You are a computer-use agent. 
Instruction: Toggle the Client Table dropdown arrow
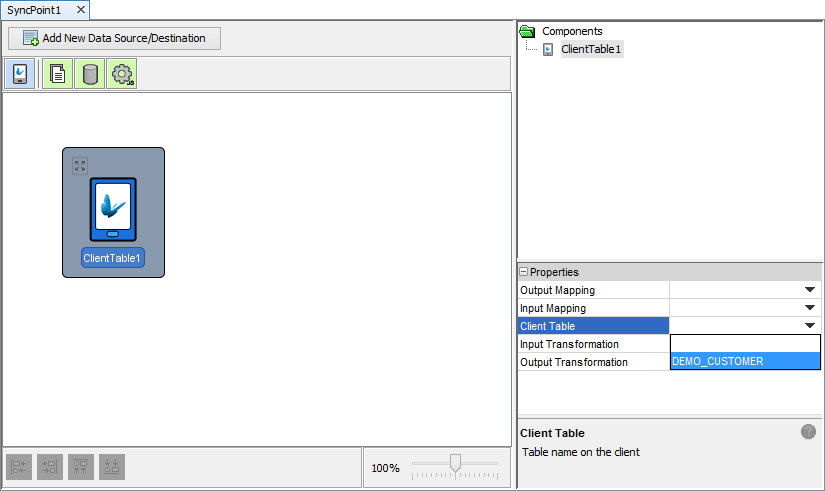[x=809, y=326]
